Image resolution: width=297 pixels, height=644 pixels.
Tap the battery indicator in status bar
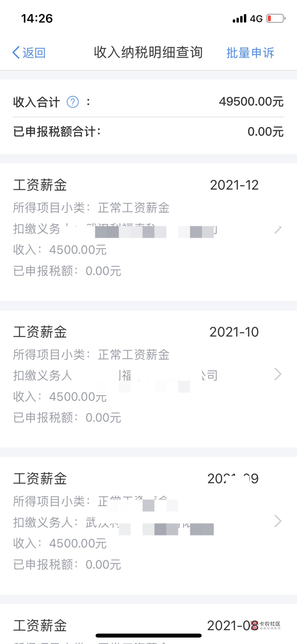point(276,19)
